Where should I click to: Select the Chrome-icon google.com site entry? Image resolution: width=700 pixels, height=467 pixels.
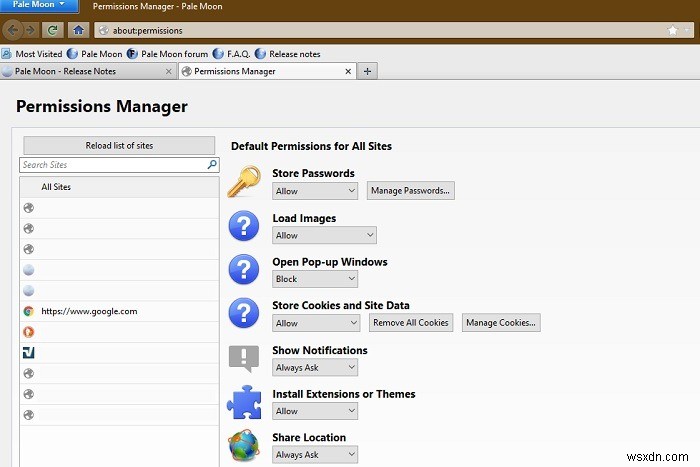pyautogui.click(x=89, y=311)
